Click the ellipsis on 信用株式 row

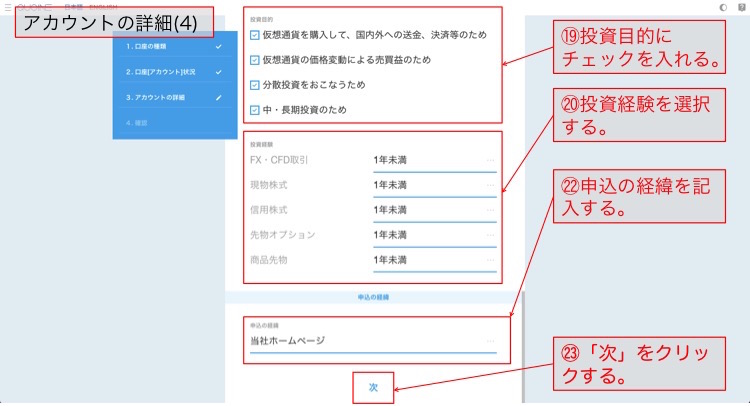pos(490,210)
